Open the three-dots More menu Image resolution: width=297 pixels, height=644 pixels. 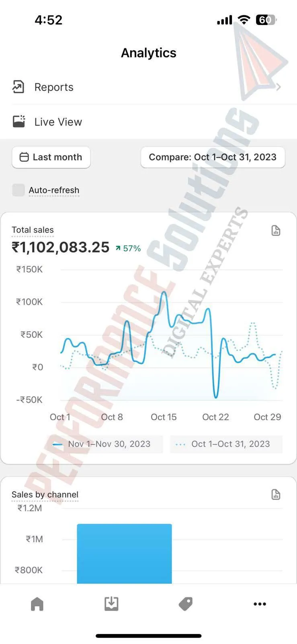(x=260, y=604)
